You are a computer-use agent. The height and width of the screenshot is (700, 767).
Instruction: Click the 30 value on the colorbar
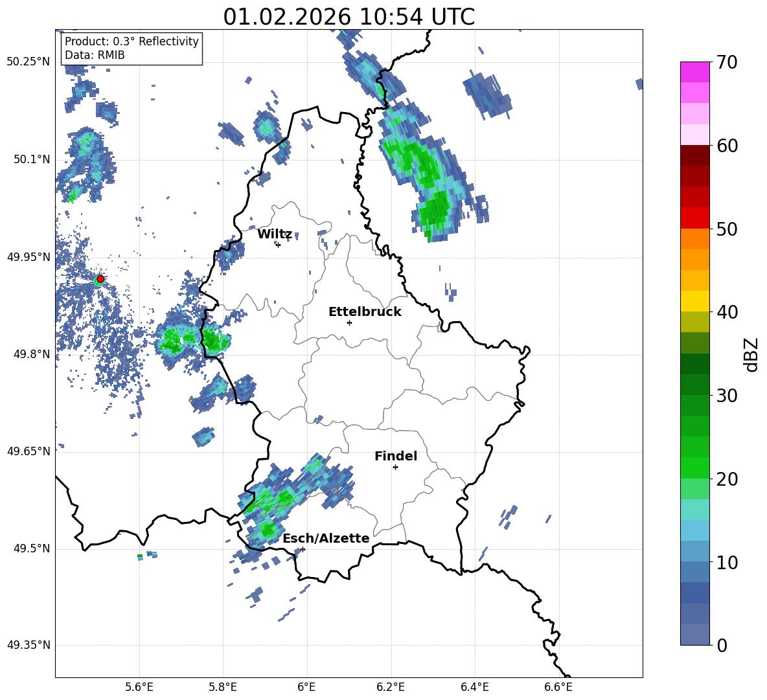click(727, 396)
